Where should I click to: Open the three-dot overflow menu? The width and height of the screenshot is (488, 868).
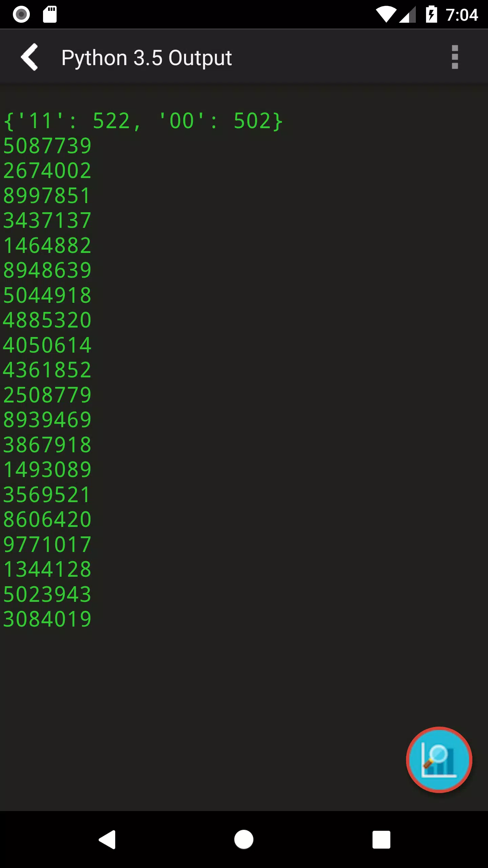pos(455,57)
